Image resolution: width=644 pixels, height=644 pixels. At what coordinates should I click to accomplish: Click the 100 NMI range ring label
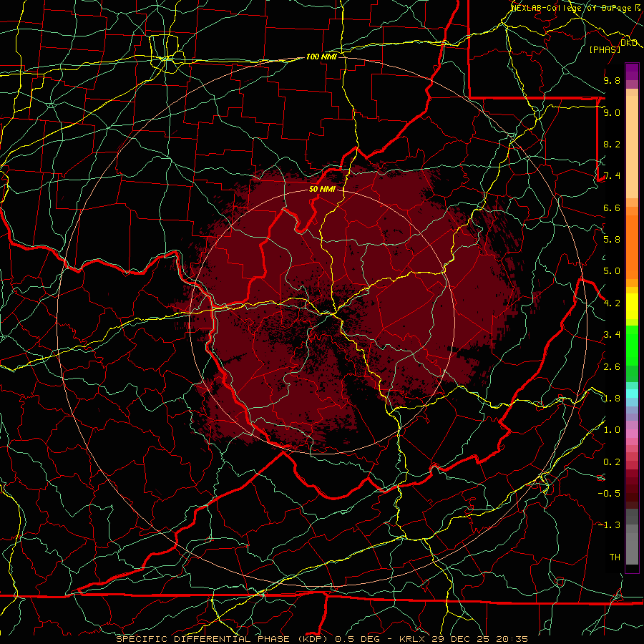pos(321,57)
